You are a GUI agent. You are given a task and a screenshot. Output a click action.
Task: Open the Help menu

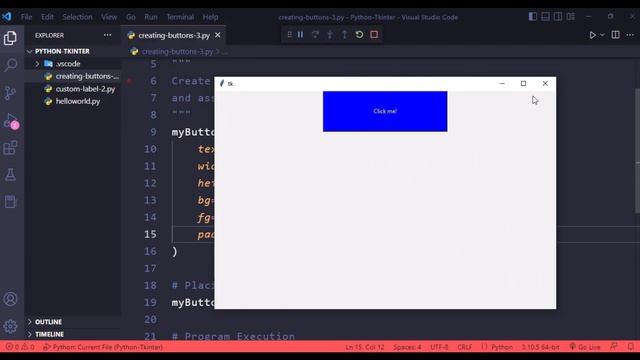pos(211,17)
